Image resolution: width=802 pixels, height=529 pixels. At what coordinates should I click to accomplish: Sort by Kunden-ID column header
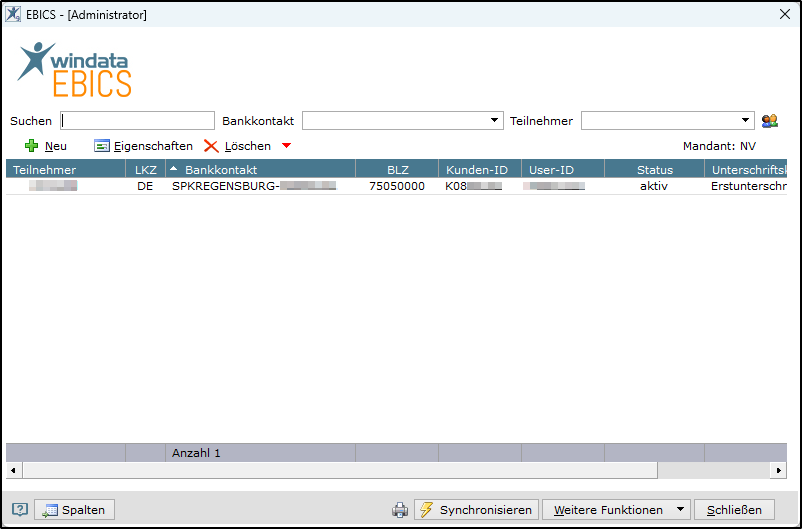click(480, 169)
